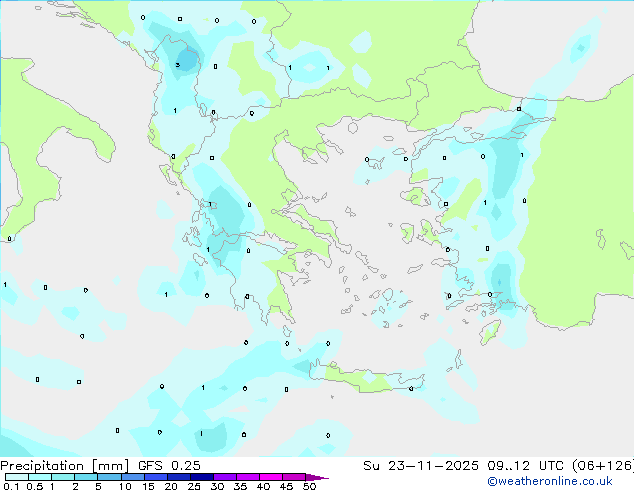Viewport: 634px width, 490px height.
Task: Click legend scale value '50'
Action: (309, 486)
